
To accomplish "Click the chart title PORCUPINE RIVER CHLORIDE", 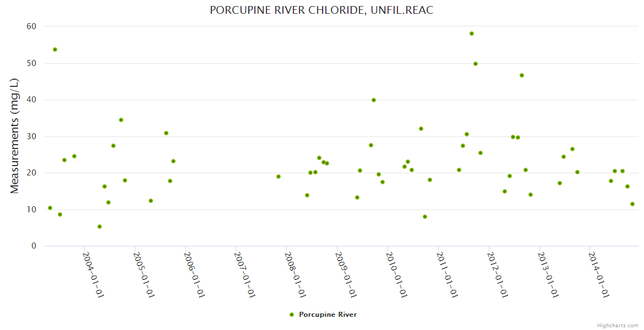I will click(x=321, y=10).
